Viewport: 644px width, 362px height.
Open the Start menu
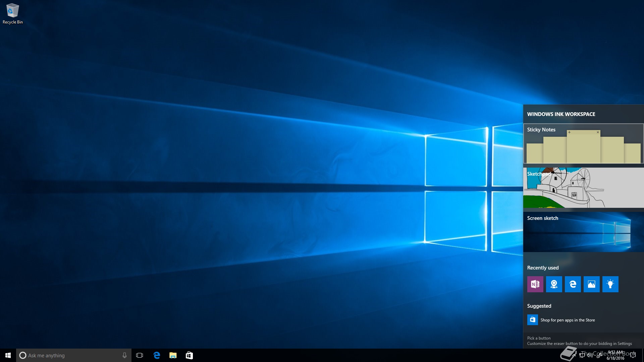coord(8,355)
